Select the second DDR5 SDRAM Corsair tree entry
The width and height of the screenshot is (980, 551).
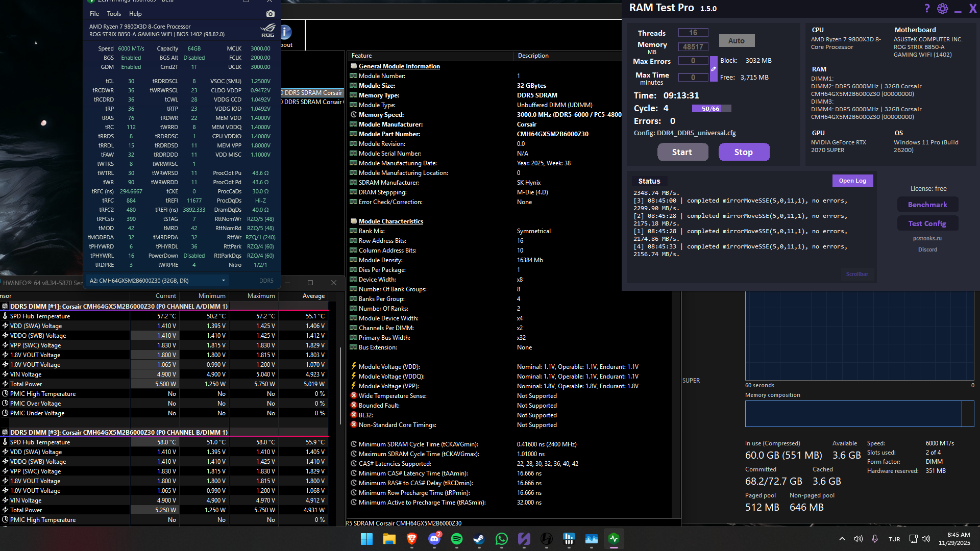pos(312,102)
